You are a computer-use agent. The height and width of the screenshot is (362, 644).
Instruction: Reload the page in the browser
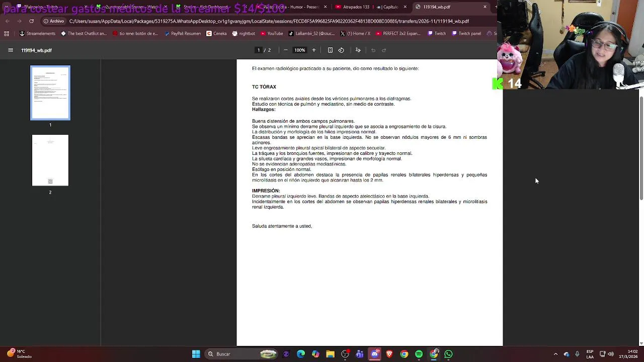tap(31, 21)
